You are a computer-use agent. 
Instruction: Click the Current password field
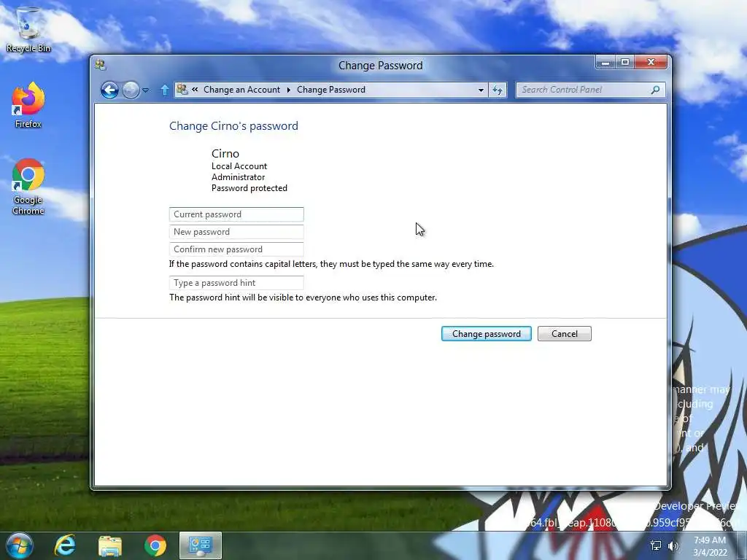(236, 214)
